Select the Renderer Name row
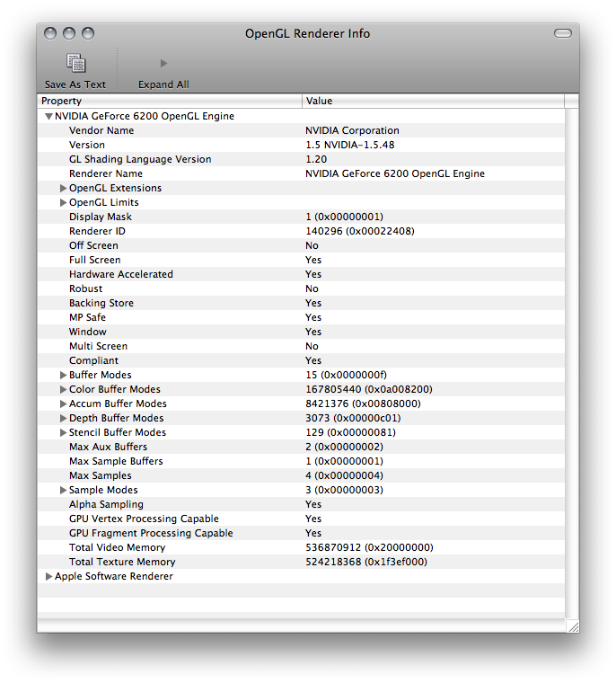Viewport: 616px width, 683px height. pyautogui.click(x=301, y=173)
